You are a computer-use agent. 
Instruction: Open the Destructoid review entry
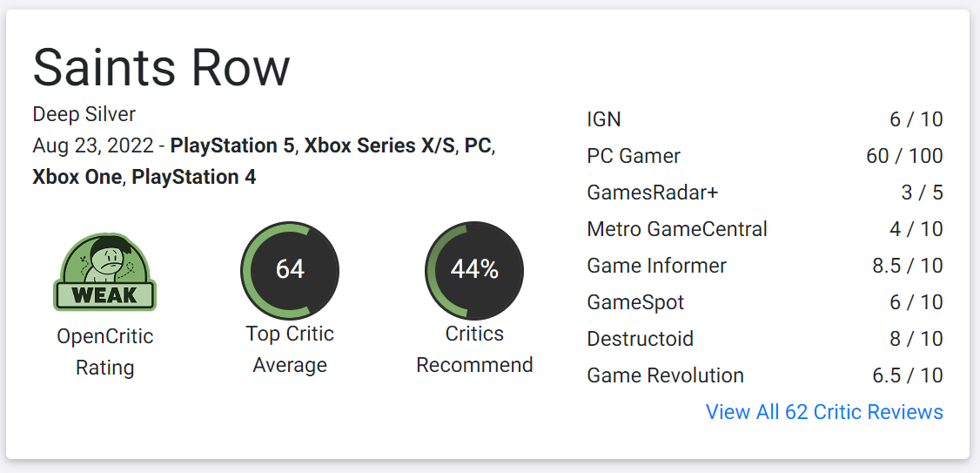point(765,339)
